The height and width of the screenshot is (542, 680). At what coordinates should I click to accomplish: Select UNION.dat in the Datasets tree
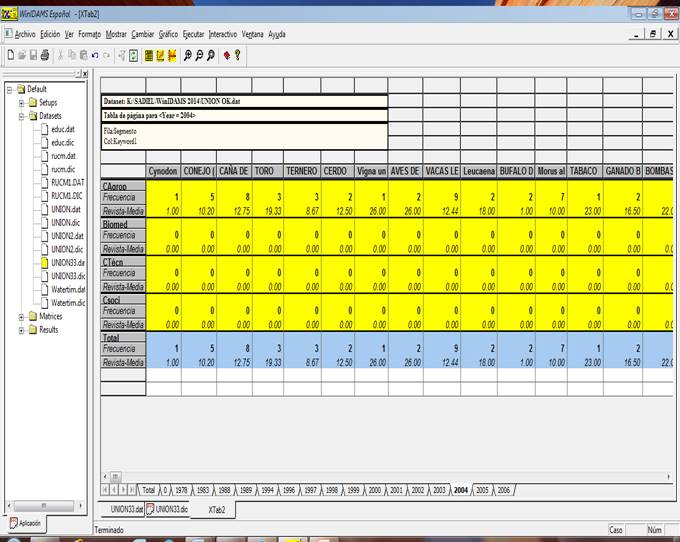65,209
